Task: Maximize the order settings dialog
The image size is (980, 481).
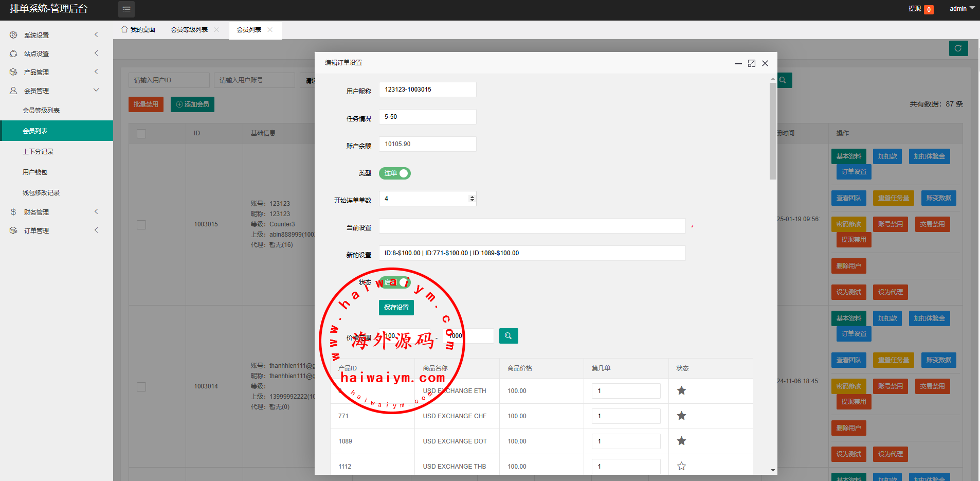Action: (751, 63)
